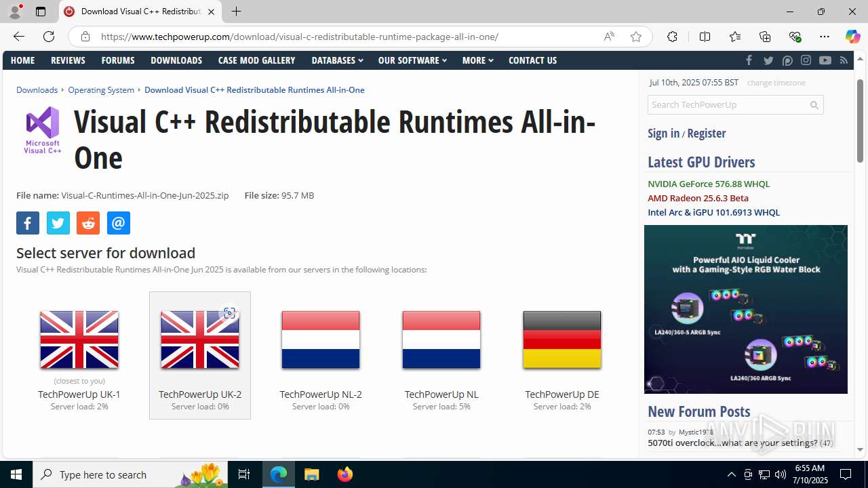
Task: Click the browser Back arrow
Action: (x=19, y=37)
